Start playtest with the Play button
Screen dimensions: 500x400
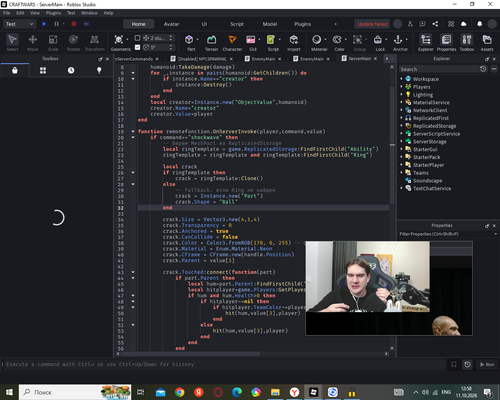point(44,24)
